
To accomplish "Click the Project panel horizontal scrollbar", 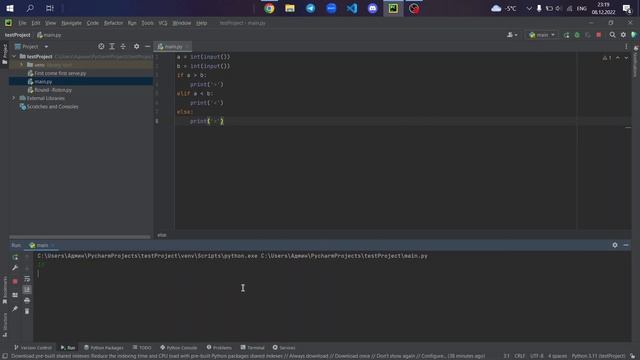I will coord(80,237).
